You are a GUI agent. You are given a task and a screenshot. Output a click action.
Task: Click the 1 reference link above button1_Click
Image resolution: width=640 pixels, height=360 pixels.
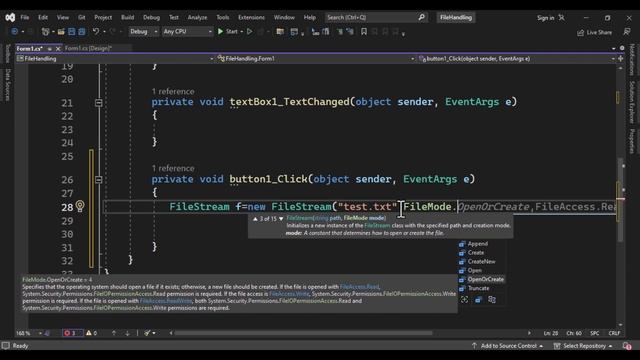point(173,168)
